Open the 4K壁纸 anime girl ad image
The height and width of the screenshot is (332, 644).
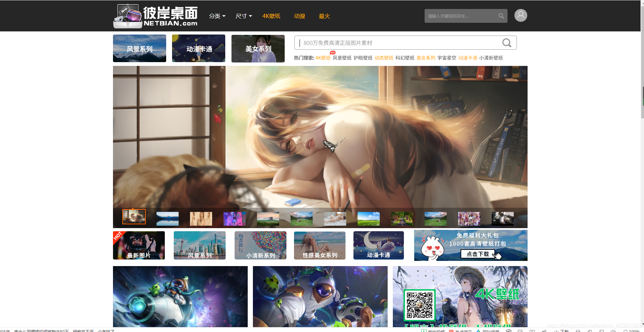coord(460,296)
